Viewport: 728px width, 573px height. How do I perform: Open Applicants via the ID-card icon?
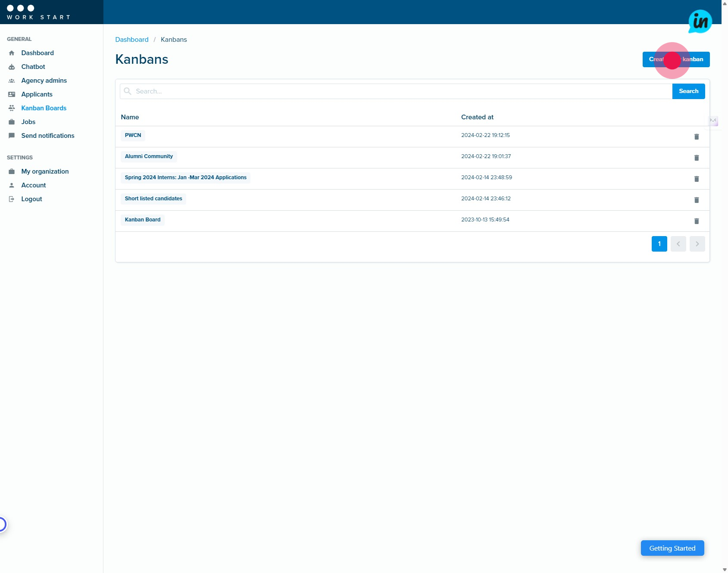(x=11, y=94)
